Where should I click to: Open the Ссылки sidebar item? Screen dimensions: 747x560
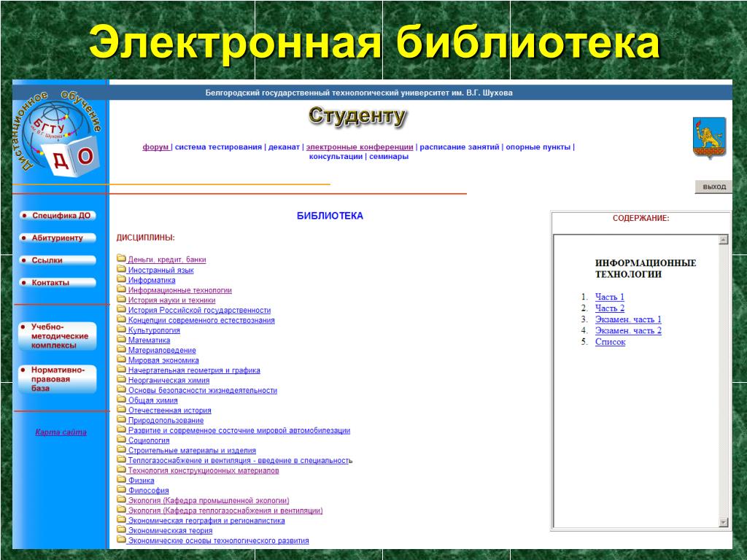[x=58, y=260]
